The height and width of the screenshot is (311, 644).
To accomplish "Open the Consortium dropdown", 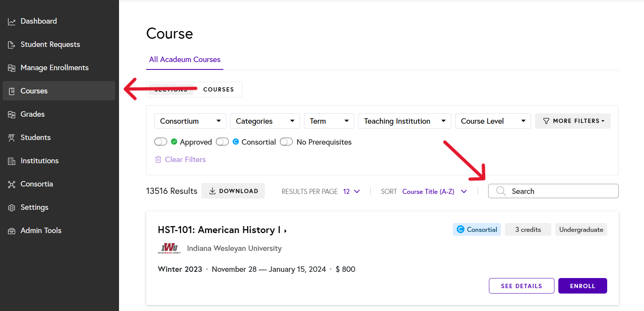I will (x=190, y=121).
